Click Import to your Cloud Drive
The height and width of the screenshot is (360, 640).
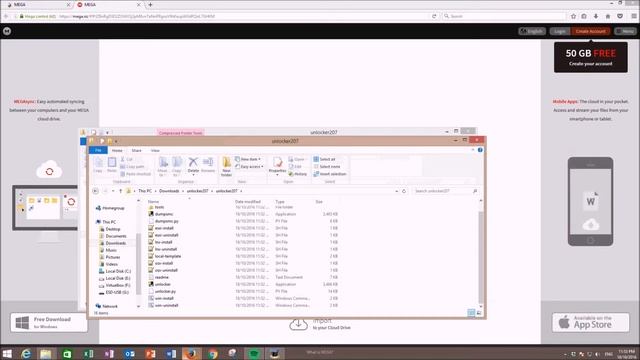pos(320,324)
